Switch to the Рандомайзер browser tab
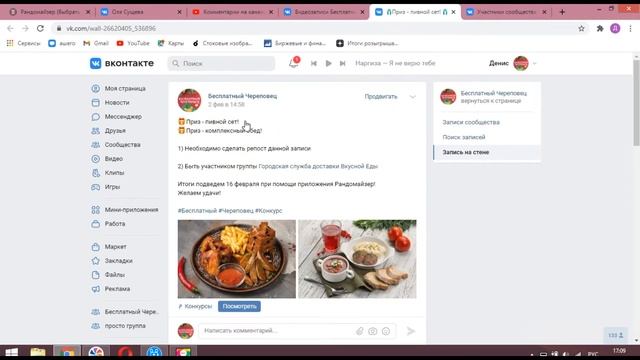 coord(49,12)
